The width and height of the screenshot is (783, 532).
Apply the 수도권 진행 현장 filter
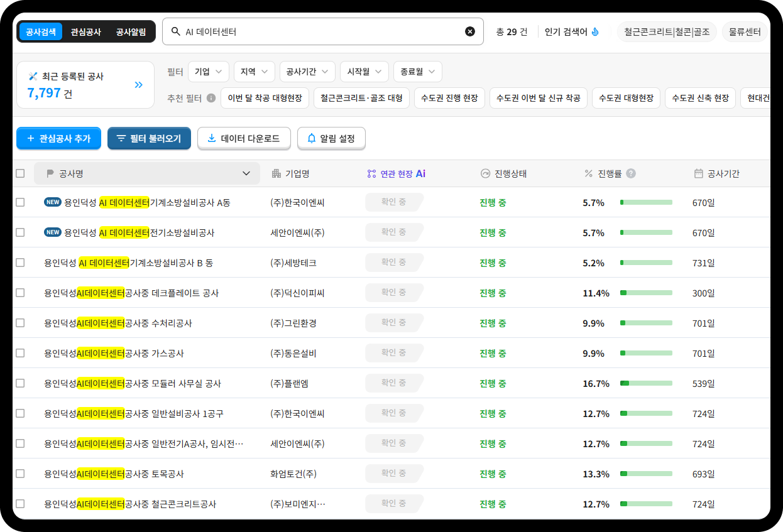click(x=449, y=98)
